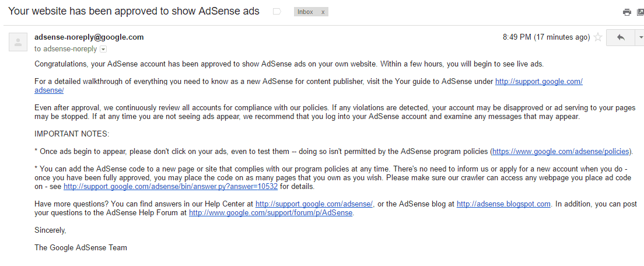The width and height of the screenshot is (644, 266).
Task: Open the answer.py?answer=10532 link
Action: [x=170, y=187]
